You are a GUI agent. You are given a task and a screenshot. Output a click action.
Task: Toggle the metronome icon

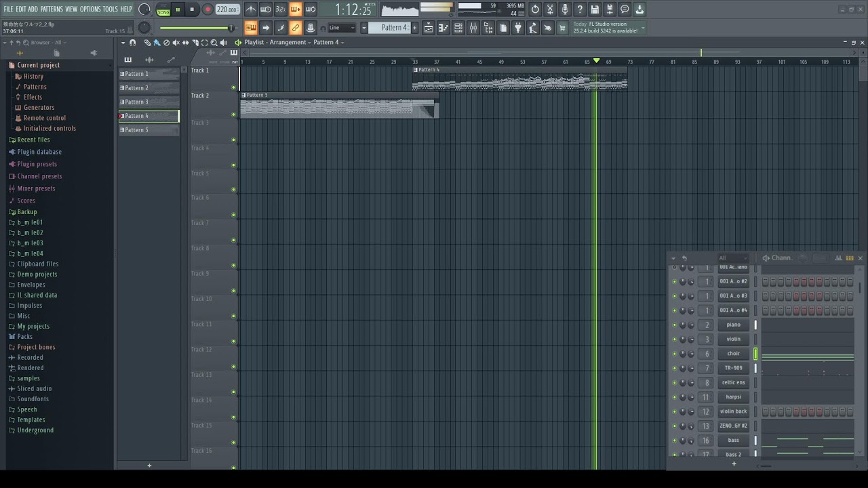(251, 9)
